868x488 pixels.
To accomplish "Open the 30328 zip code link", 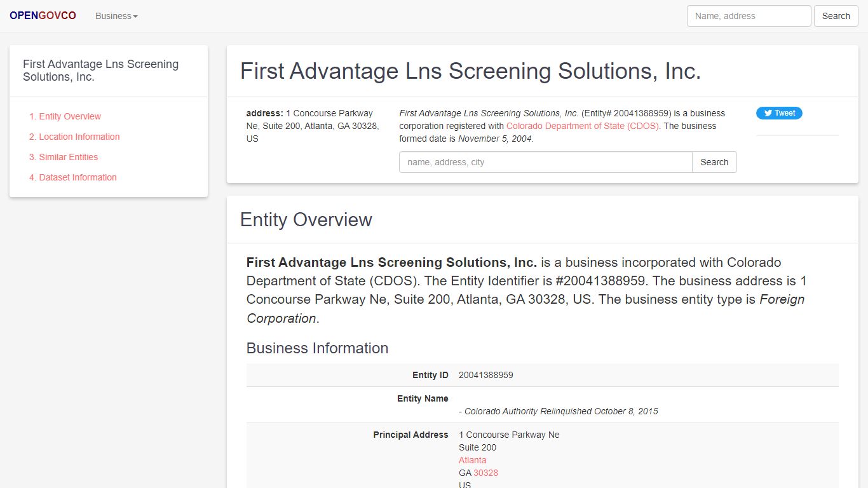I will click(x=485, y=473).
